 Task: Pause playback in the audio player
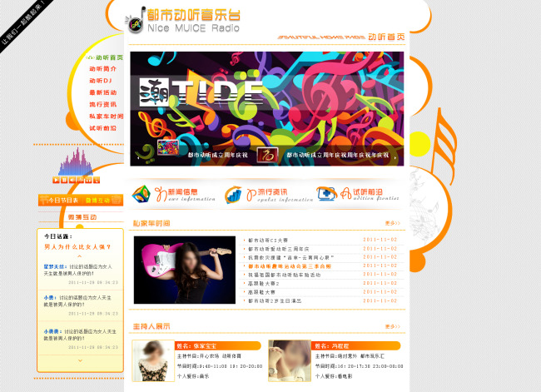click(x=64, y=180)
